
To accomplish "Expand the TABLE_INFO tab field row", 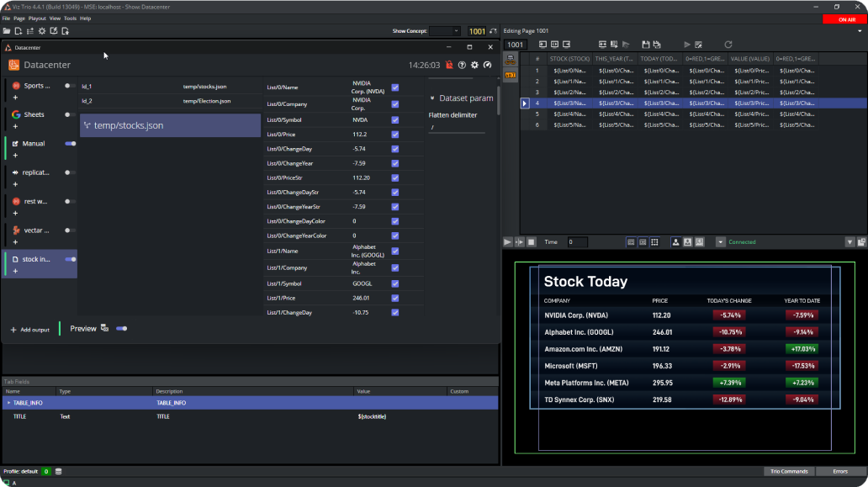I will [8, 403].
